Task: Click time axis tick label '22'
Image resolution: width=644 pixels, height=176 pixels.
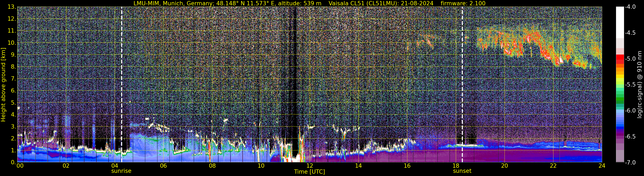Action: click(553, 166)
